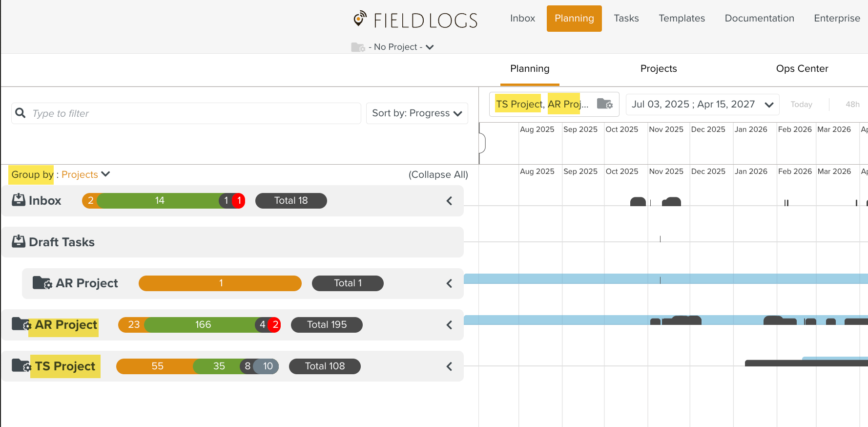The width and height of the screenshot is (868, 427).
Task: Click the red 2 segment in AR Project bar
Action: [275, 325]
